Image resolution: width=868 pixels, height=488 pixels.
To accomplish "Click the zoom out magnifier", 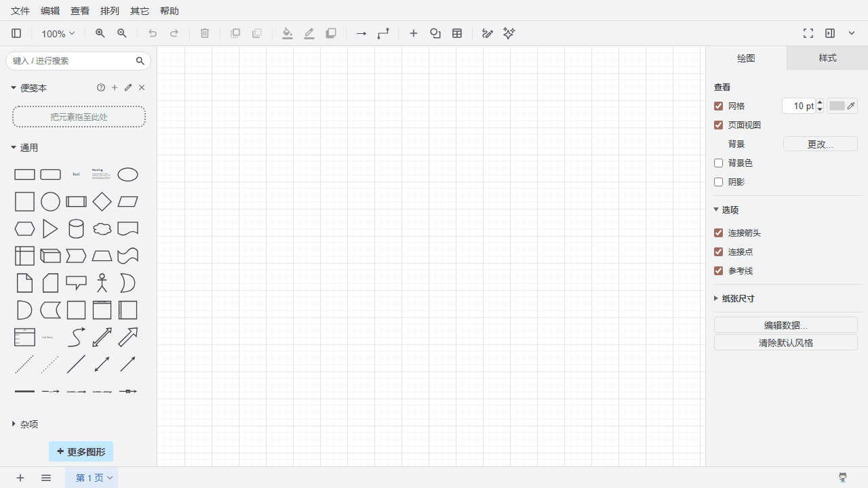I will 122,33.
